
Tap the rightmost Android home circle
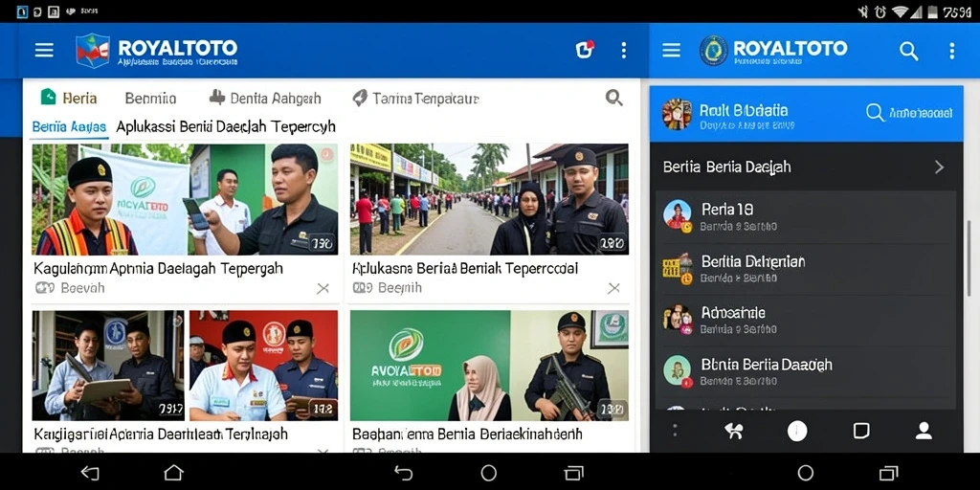(806, 473)
